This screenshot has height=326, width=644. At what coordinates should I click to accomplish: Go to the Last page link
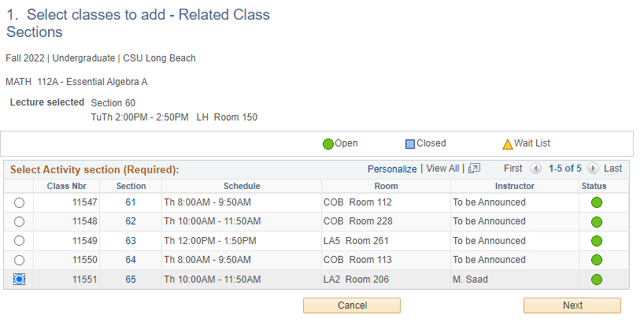tap(613, 169)
